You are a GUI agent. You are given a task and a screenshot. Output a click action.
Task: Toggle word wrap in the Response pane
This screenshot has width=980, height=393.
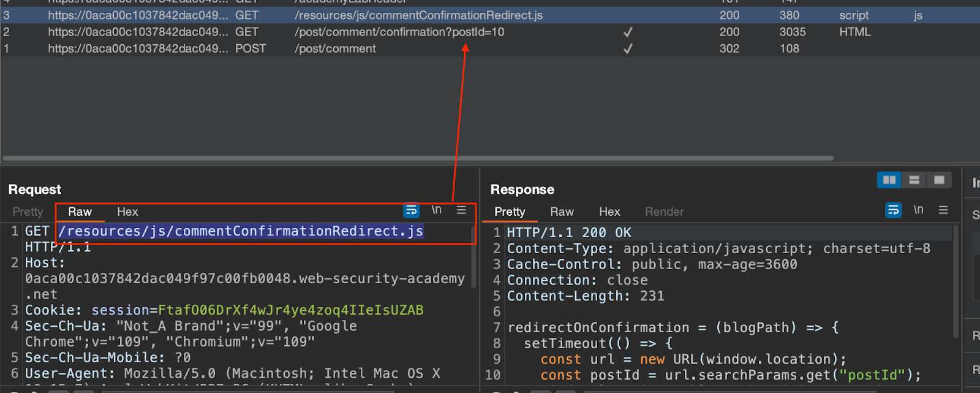pyautogui.click(x=894, y=210)
